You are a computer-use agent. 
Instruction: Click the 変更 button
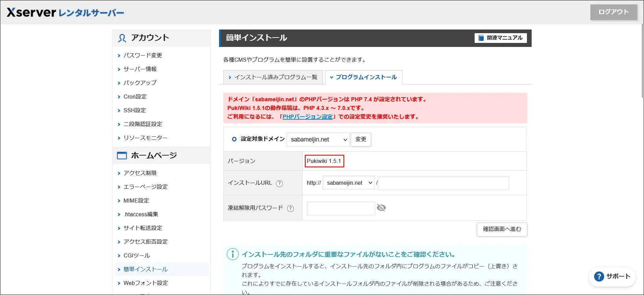(x=361, y=139)
